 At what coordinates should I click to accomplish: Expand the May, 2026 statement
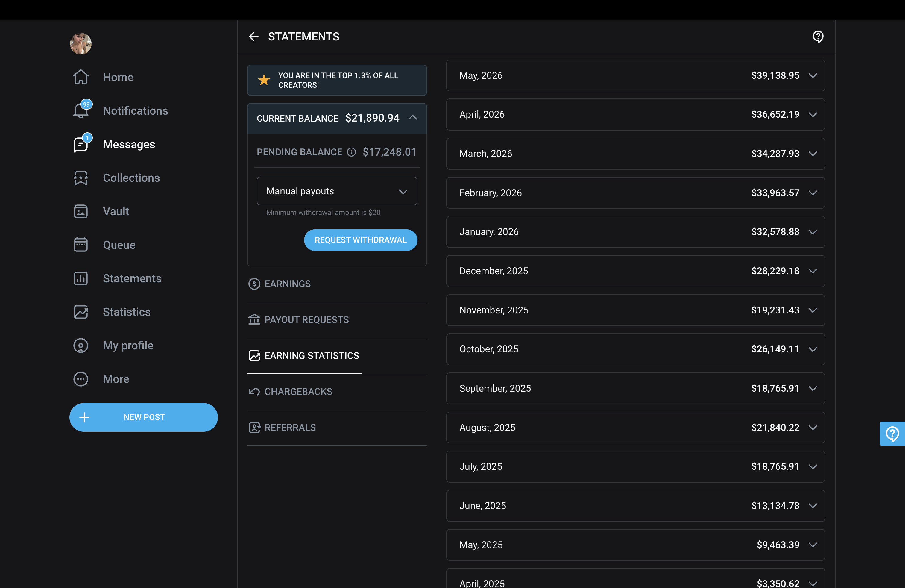click(x=635, y=75)
